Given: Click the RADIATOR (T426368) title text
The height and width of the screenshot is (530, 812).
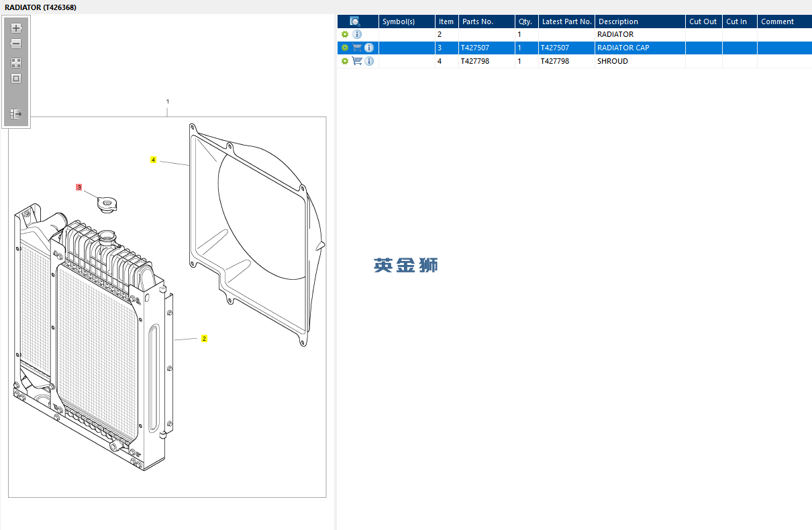Looking at the screenshot, I should click(41, 7).
